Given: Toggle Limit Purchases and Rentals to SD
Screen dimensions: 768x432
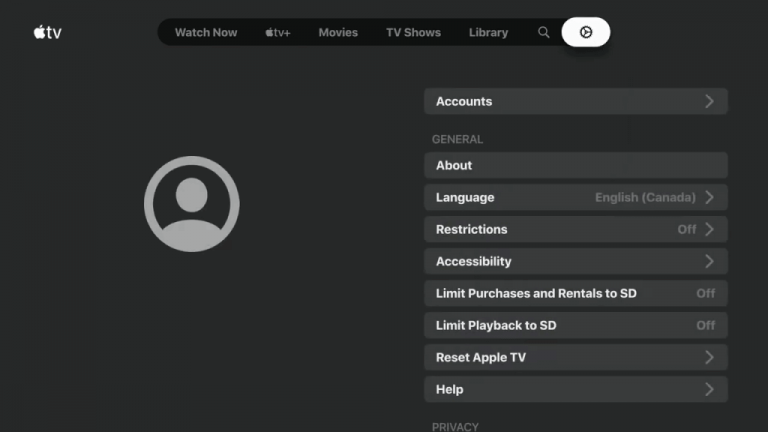Looking at the screenshot, I should 576,293.
